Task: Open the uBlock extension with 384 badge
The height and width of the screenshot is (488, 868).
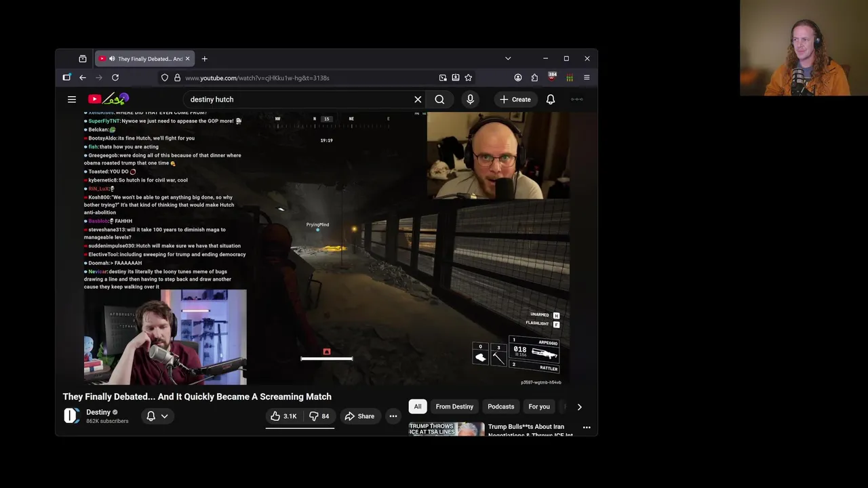Action: click(552, 77)
